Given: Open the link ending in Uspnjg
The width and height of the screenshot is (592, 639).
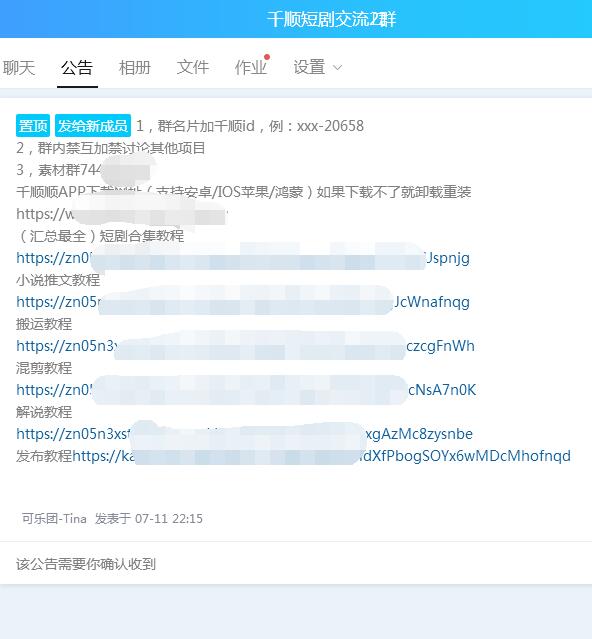Looking at the screenshot, I should [x=243, y=258].
